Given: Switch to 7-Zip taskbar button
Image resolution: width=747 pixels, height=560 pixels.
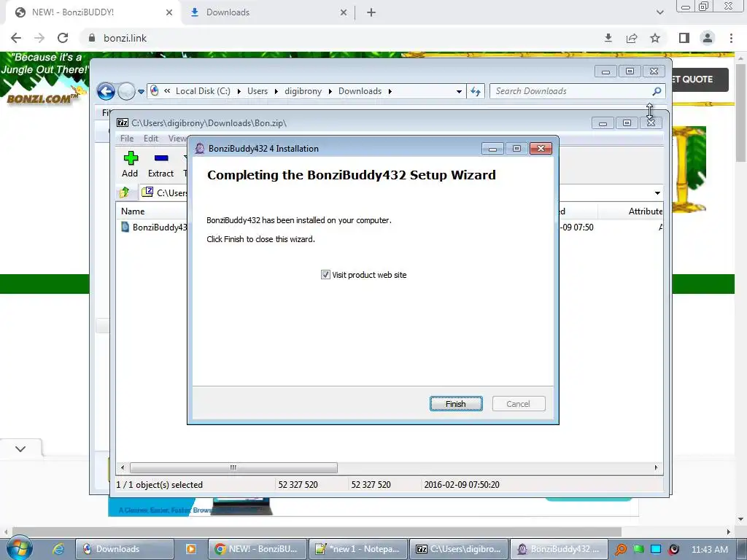Looking at the screenshot, I should click(x=460, y=549).
